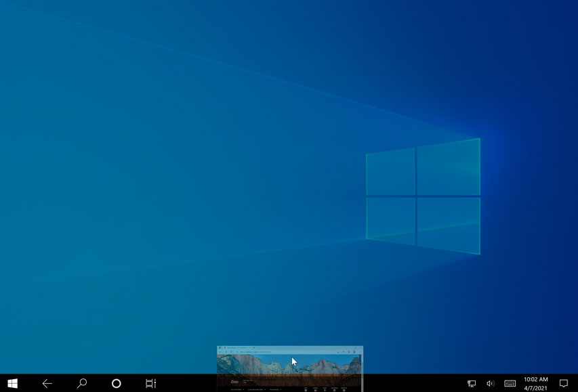
Task: Click the Alerts icon on the Zion page
Action: click(x=316, y=390)
